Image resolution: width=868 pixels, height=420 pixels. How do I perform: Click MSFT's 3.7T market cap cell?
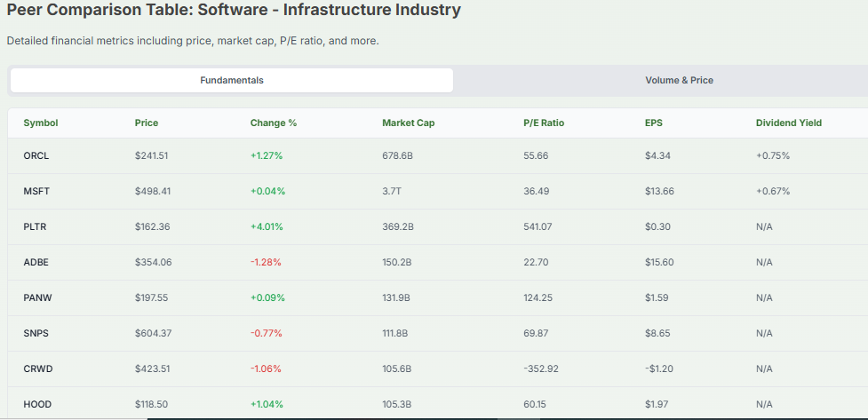392,191
